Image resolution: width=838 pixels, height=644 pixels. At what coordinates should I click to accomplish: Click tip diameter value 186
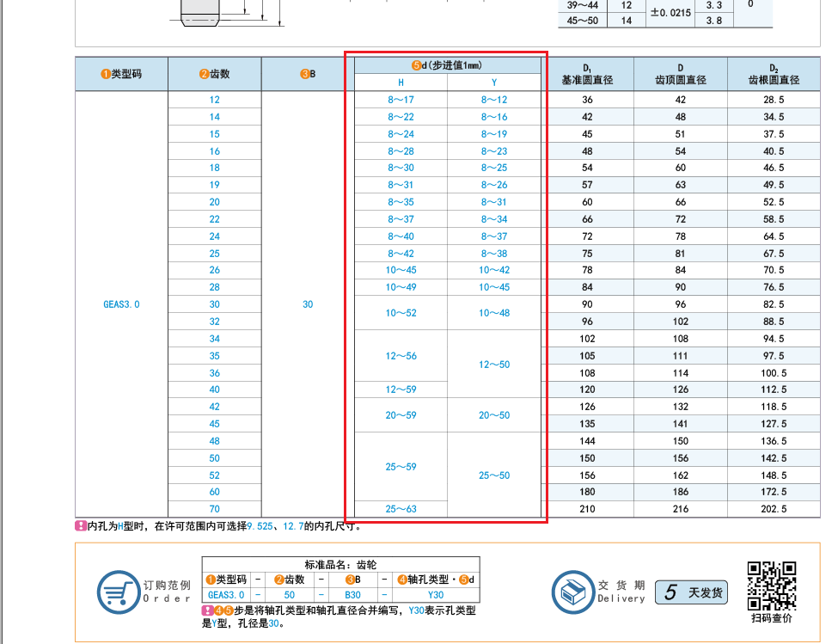(681, 492)
